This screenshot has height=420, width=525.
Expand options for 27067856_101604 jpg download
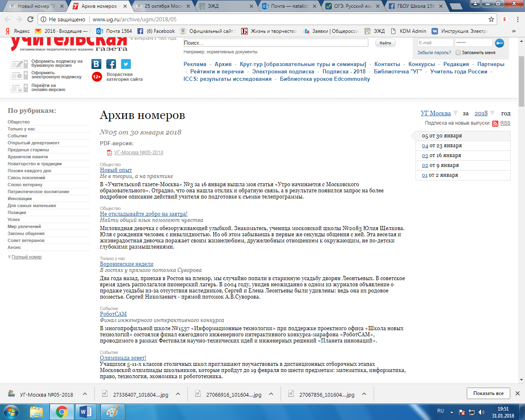pos(364,394)
